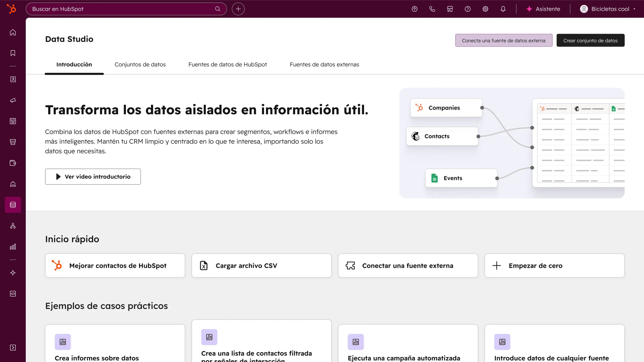Play the Ver video introductorio
This screenshot has height=362, width=644.
(x=93, y=176)
